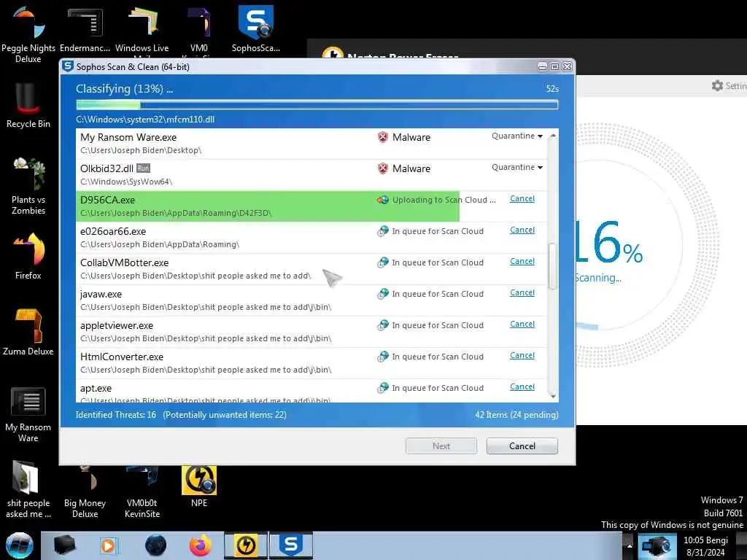Switch to Norton Power Eraser taskbar button
This screenshot has height=560, width=747.
point(246,545)
